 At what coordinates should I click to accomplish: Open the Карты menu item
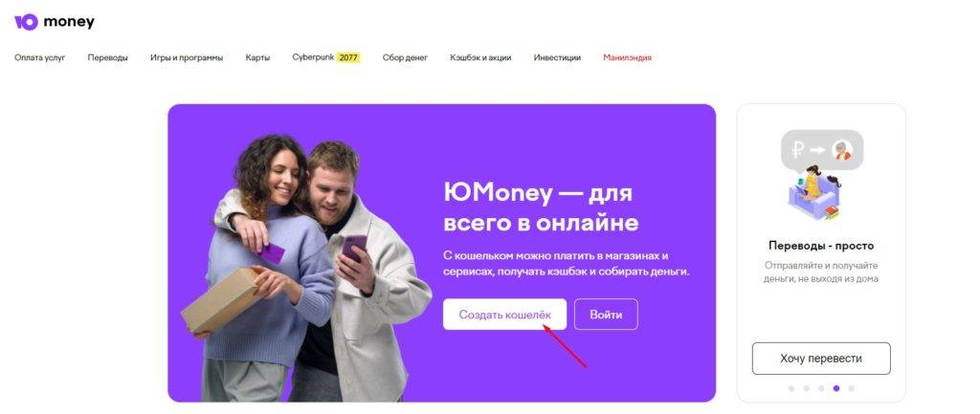257,57
